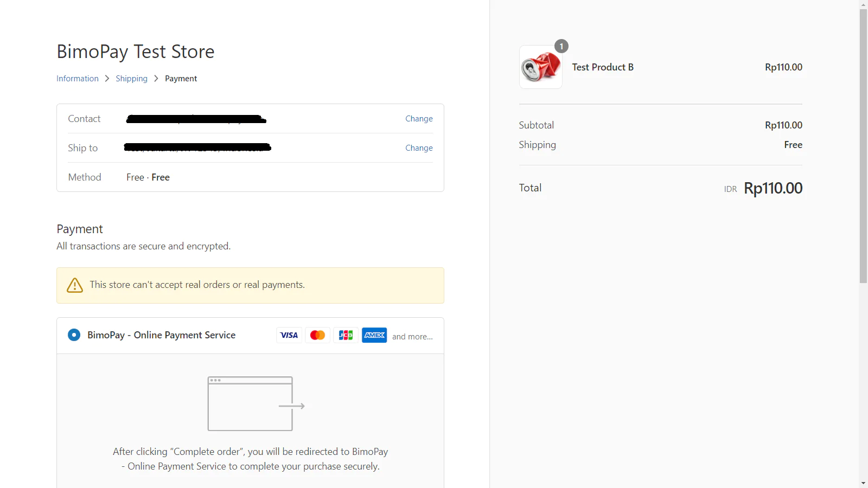
Task: Click the browser redirect illustration icon
Action: [256, 404]
